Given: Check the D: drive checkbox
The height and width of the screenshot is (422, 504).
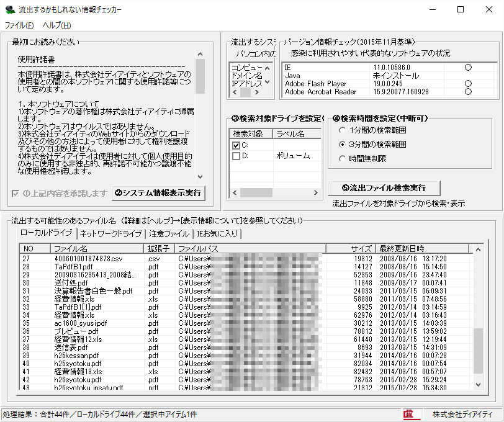Looking at the screenshot, I should click(x=236, y=156).
